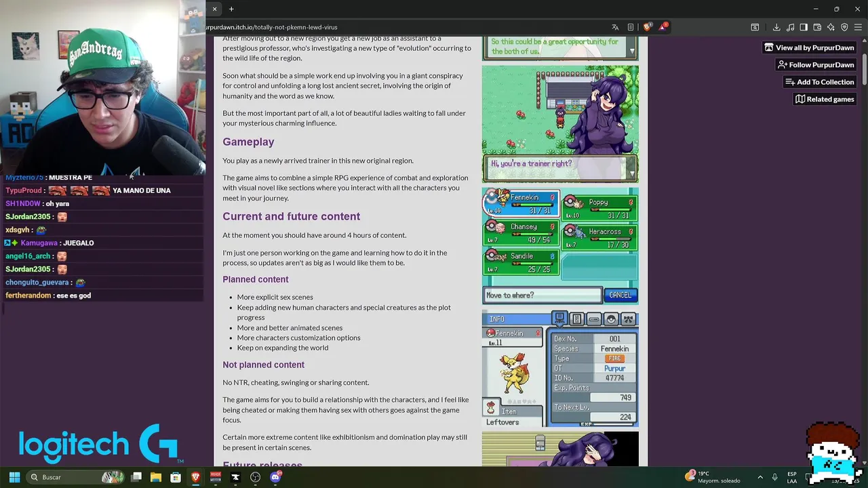Screen dimensions: 868x488
Task: Click the Gameplay heading text
Action: click(248, 142)
